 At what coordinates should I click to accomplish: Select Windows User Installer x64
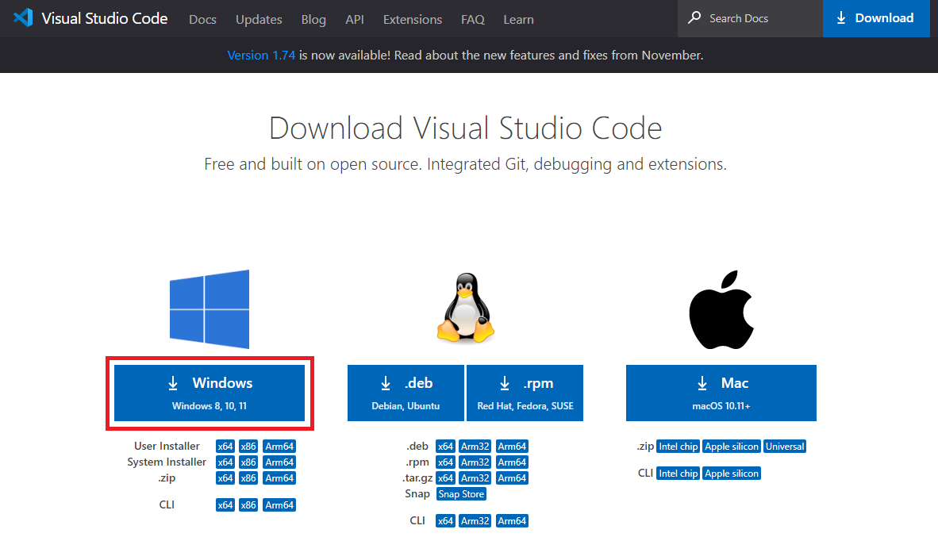pos(225,447)
